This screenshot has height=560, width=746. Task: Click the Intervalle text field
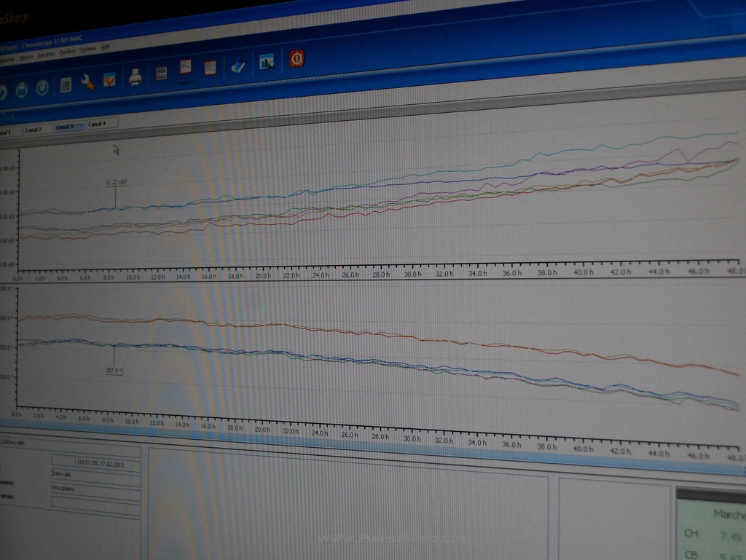(95, 474)
